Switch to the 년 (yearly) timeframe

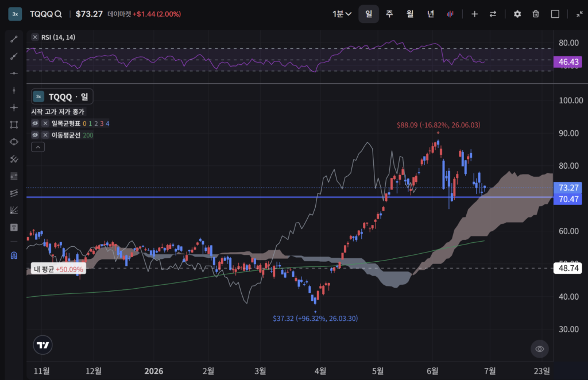tap(431, 14)
